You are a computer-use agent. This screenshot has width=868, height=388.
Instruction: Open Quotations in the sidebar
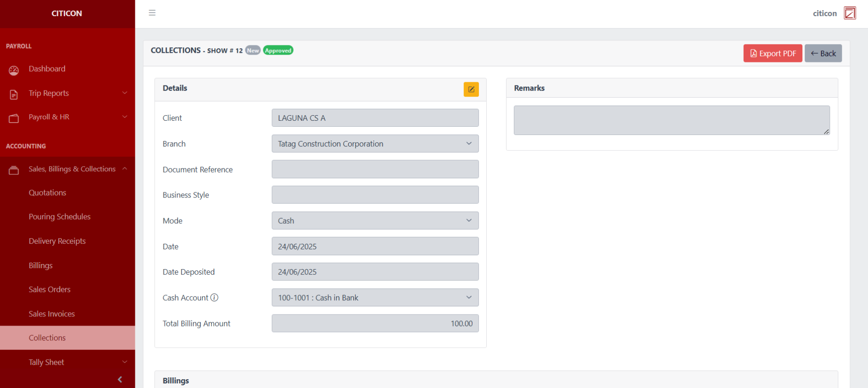pos(48,193)
